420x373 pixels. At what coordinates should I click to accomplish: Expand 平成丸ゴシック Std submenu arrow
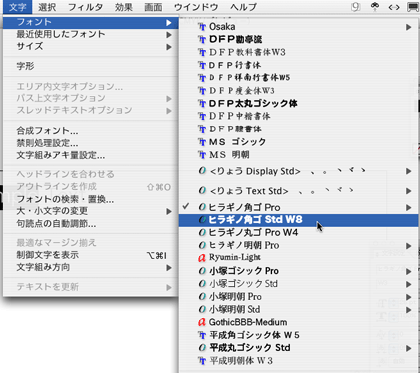coord(409,348)
